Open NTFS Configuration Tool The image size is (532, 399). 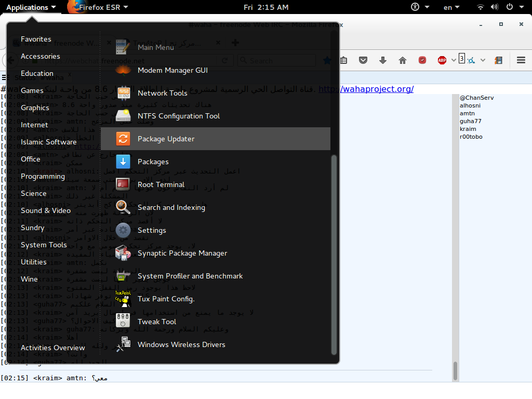pyautogui.click(x=178, y=116)
